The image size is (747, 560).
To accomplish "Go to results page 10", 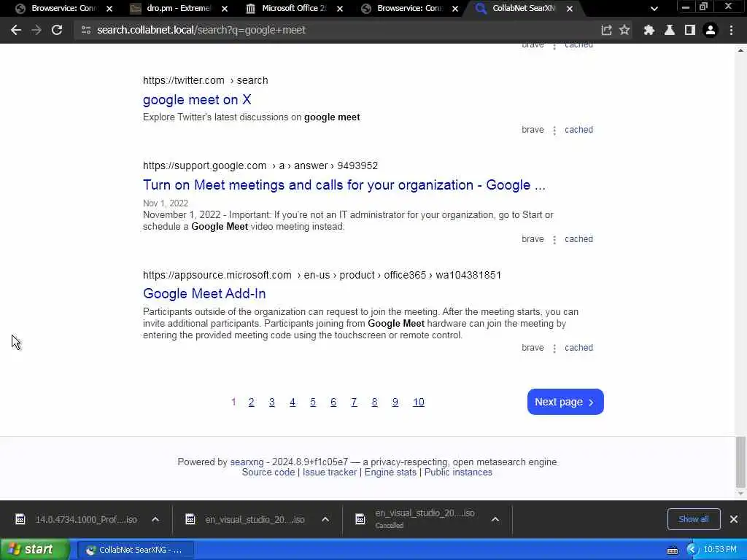I will 418,402.
